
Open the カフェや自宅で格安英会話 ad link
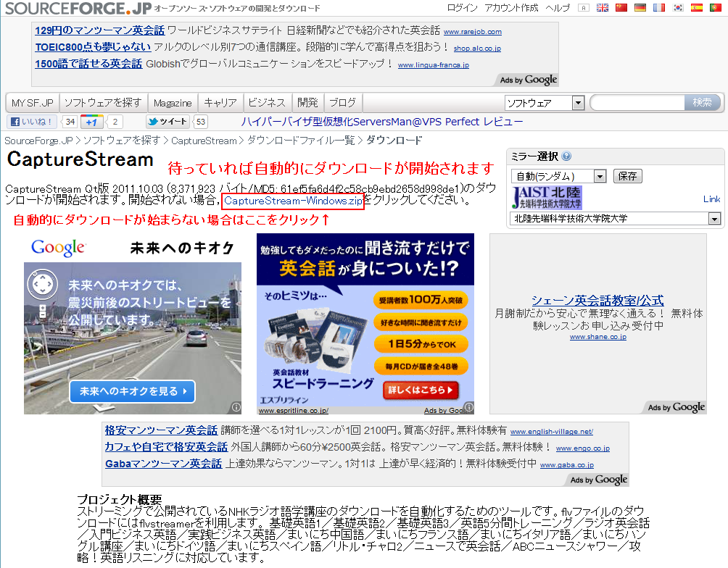pos(166,447)
